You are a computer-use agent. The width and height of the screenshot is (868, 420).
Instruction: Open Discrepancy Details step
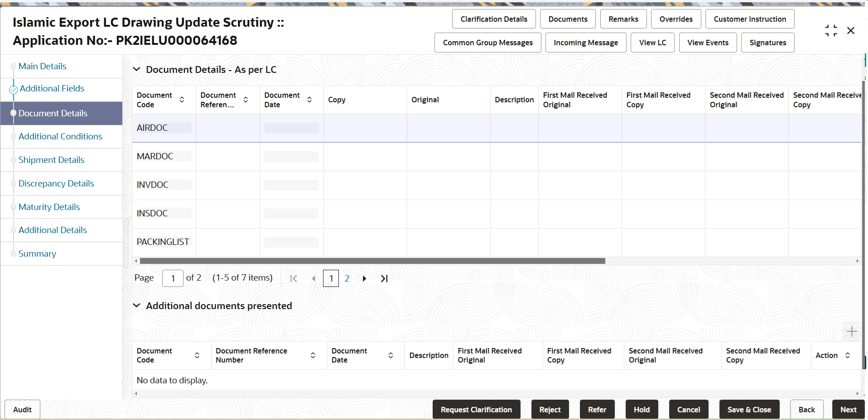pyautogui.click(x=56, y=183)
